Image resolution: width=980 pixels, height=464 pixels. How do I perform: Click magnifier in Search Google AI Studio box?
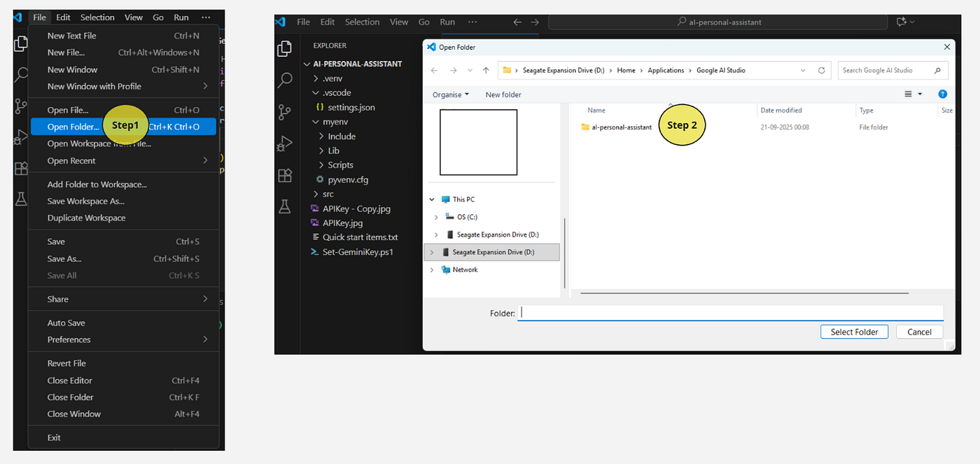(937, 70)
